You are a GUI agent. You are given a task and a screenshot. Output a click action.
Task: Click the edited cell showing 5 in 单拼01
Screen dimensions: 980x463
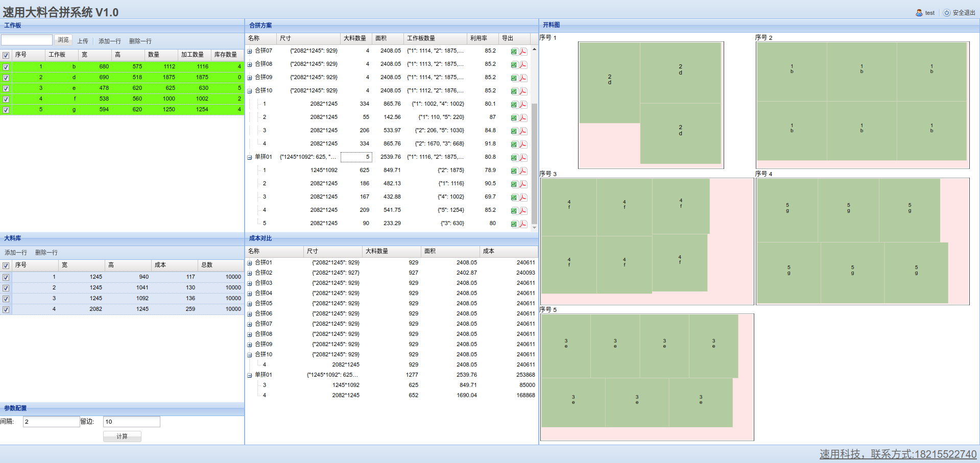pos(356,157)
